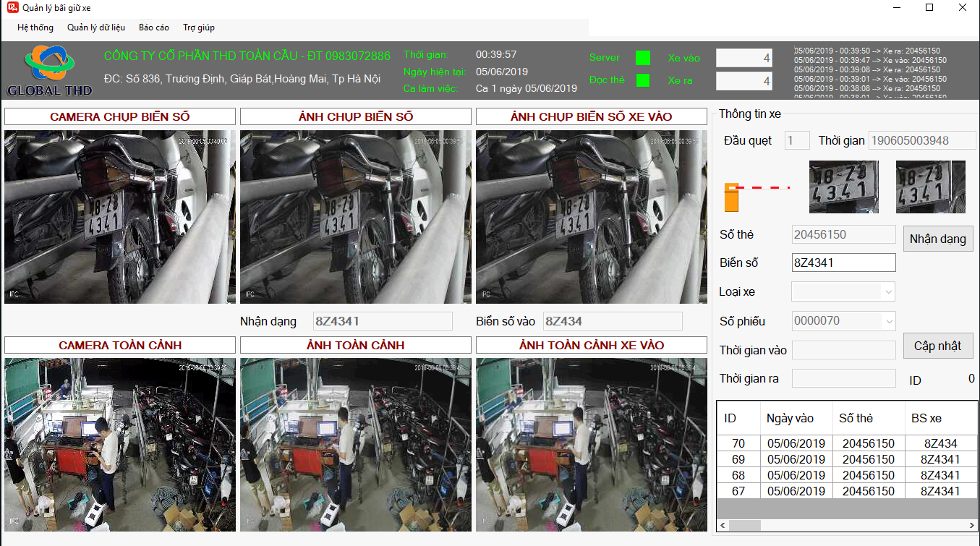Click the Số thẻ field
The image size is (980, 546).
point(843,234)
